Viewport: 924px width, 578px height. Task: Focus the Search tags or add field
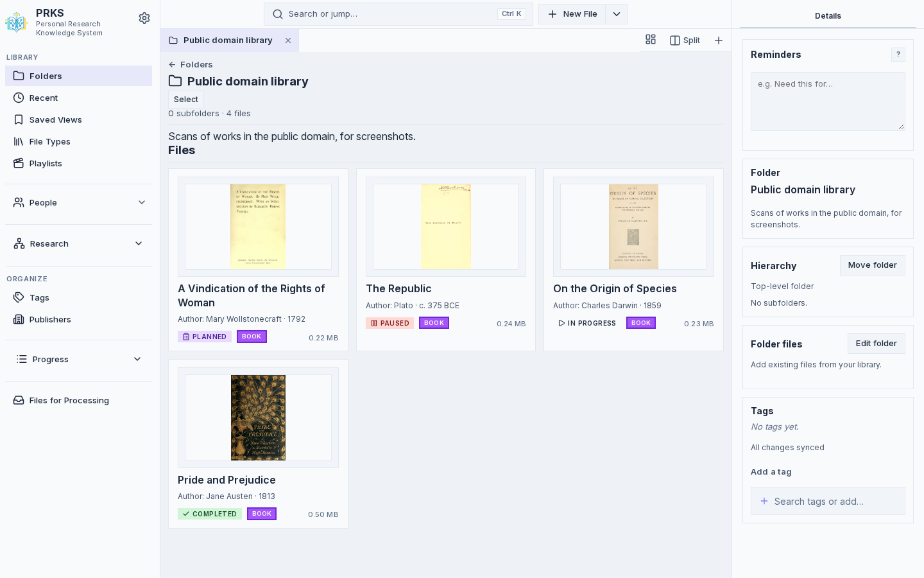(x=828, y=501)
